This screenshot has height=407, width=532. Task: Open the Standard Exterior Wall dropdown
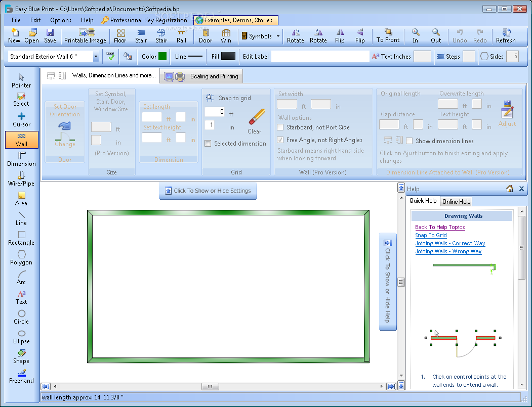coord(96,57)
